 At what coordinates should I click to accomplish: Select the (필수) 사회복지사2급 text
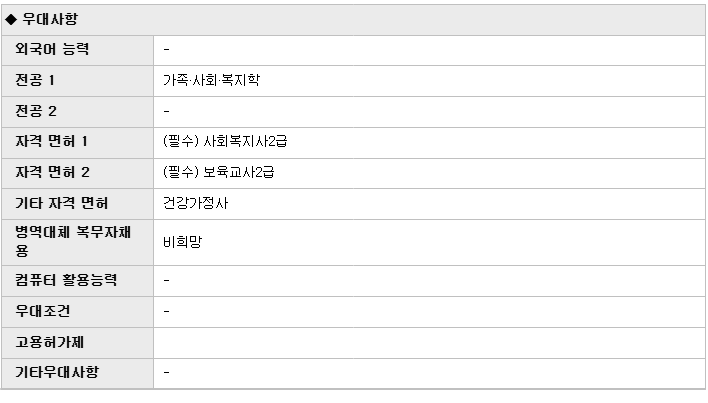coord(225,142)
